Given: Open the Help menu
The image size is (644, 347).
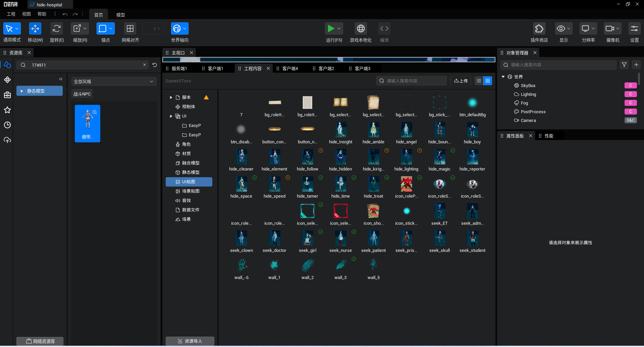Looking at the screenshot, I should coord(42,14).
